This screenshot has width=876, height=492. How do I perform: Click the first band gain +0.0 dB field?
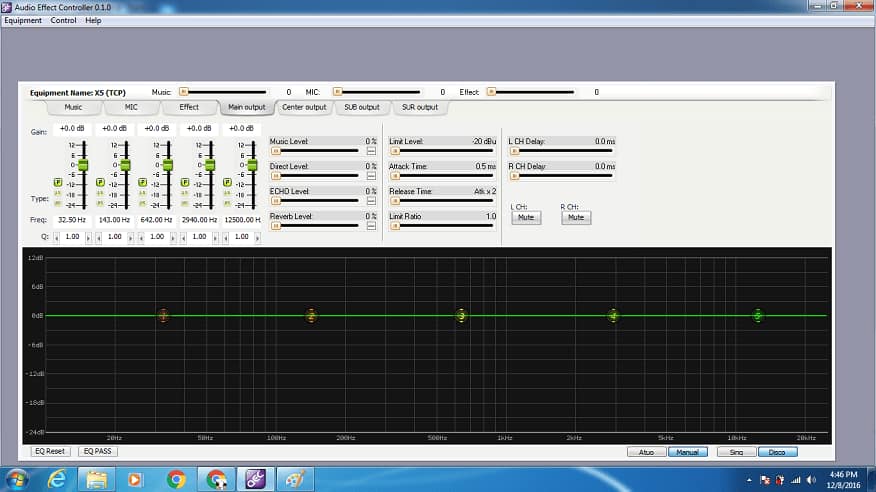coord(72,128)
